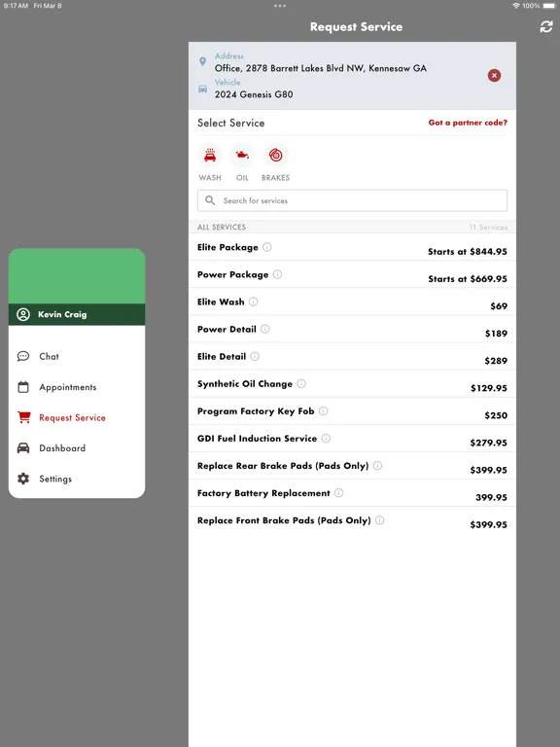This screenshot has height=747, width=560.
Task: Select the Factory Battery Replacement service
Action: (x=352, y=493)
